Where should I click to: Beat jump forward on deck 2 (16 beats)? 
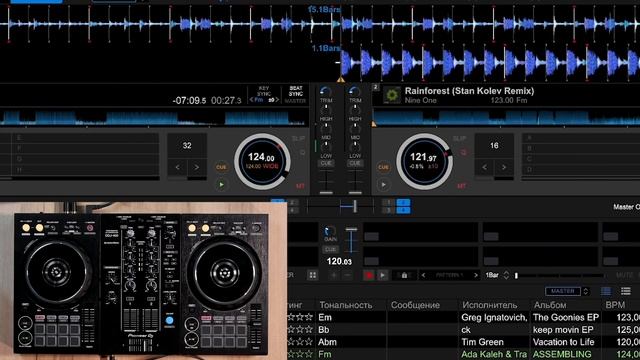pyautogui.click(x=504, y=167)
